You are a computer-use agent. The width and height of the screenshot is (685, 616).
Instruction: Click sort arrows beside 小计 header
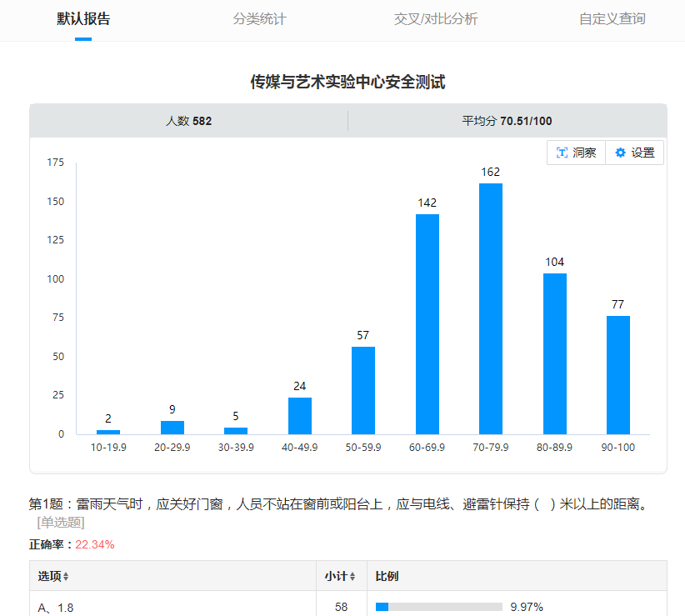pos(352,577)
